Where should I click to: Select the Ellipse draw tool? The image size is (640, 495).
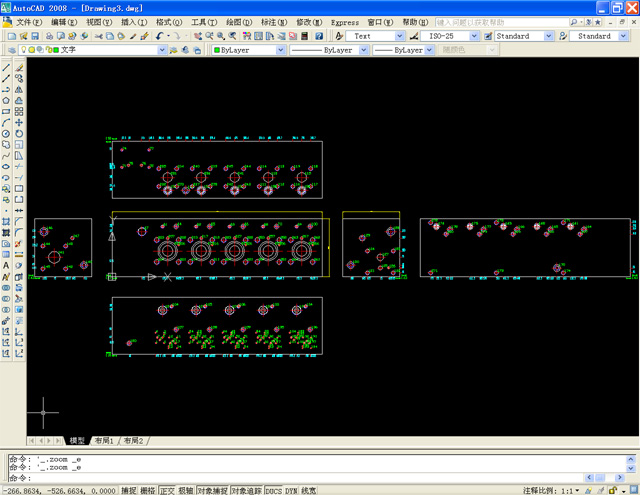(x=6, y=166)
